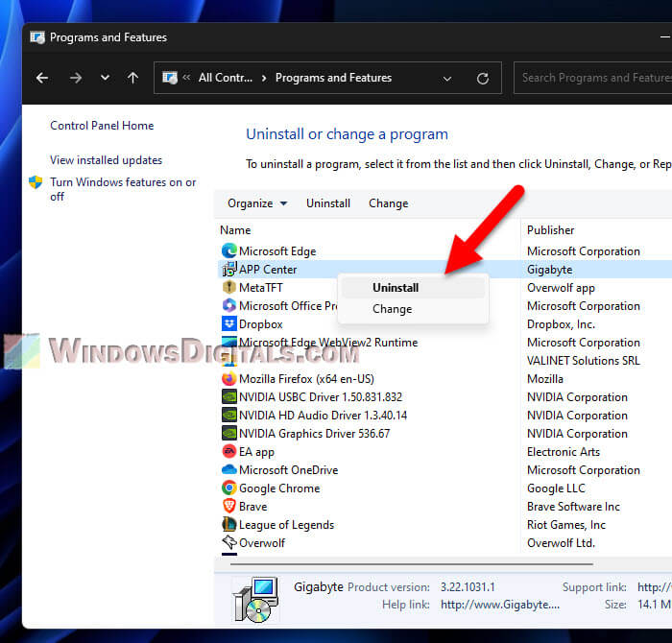
Task: Select the Microsoft Edge row name
Action: [x=277, y=251]
